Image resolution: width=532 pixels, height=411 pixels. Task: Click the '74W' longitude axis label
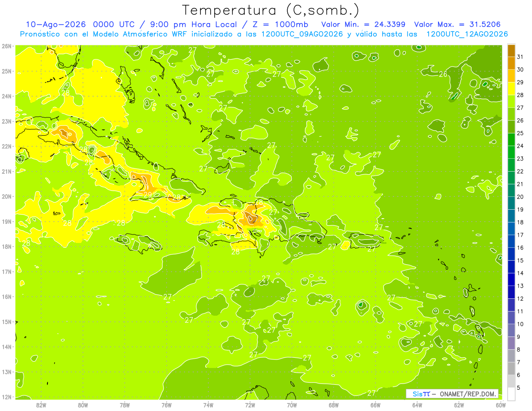(x=208, y=405)
